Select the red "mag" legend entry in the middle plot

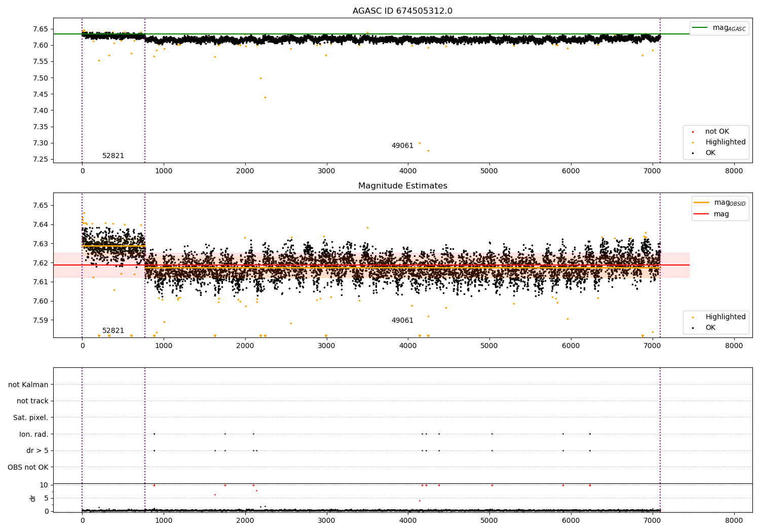712,214
